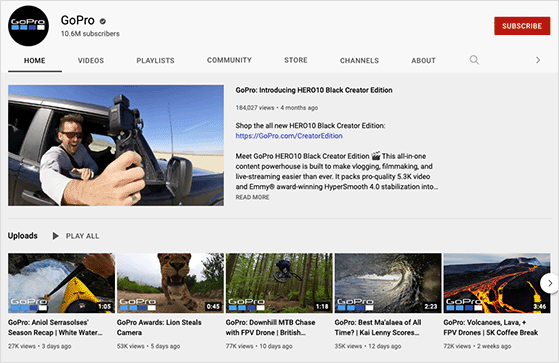Open the Downhill MTB Chase thumbnail
The image size is (559, 363).
point(279,283)
